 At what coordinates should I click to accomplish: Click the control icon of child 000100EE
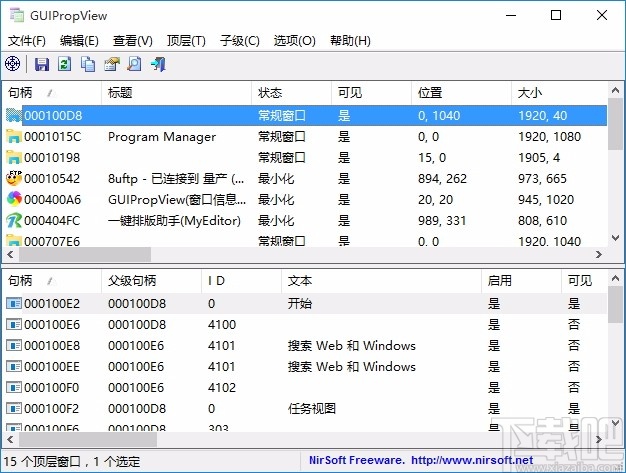(x=14, y=366)
